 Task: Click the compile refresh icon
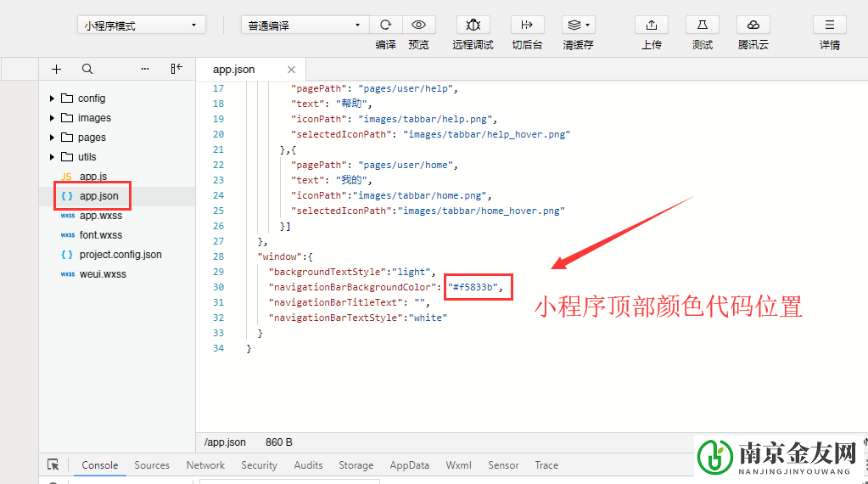pyautogui.click(x=385, y=25)
